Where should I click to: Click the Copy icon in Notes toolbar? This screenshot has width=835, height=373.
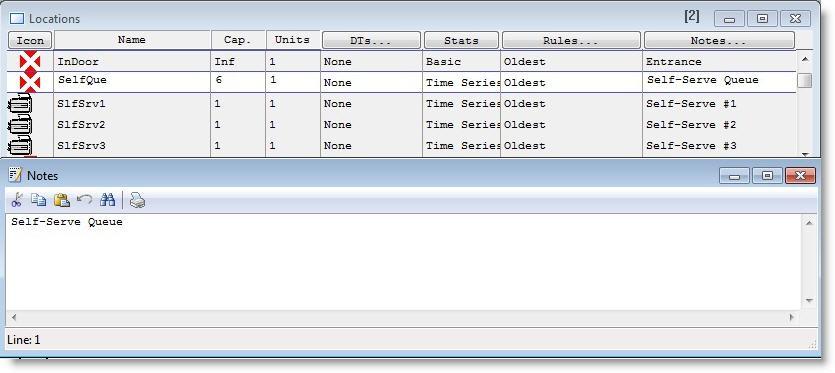(x=38, y=200)
